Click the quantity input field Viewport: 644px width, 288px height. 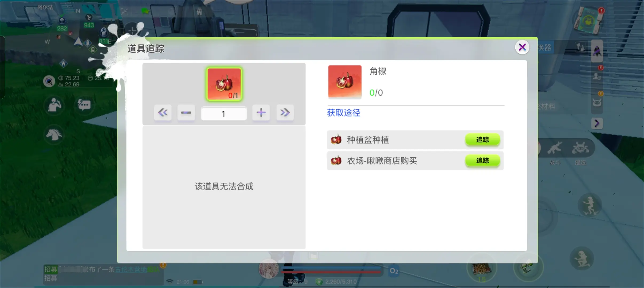click(x=224, y=114)
